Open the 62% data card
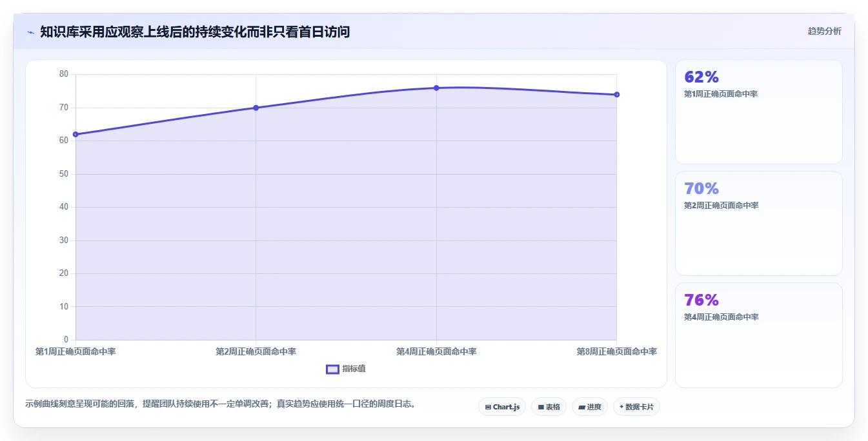The width and height of the screenshot is (868, 441). point(759,112)
